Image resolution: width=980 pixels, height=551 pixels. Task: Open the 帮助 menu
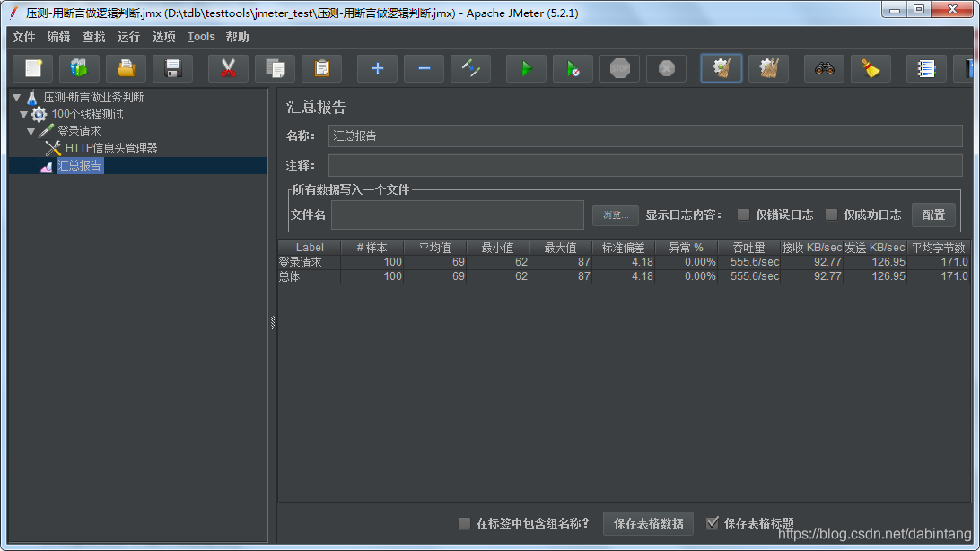point(238,37)
